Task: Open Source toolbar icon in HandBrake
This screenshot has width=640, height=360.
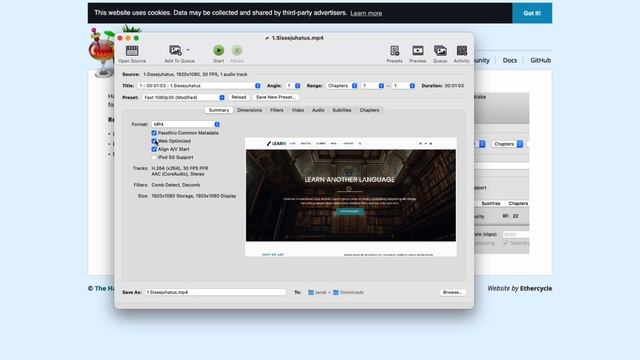Action: (x=132, y=51)
